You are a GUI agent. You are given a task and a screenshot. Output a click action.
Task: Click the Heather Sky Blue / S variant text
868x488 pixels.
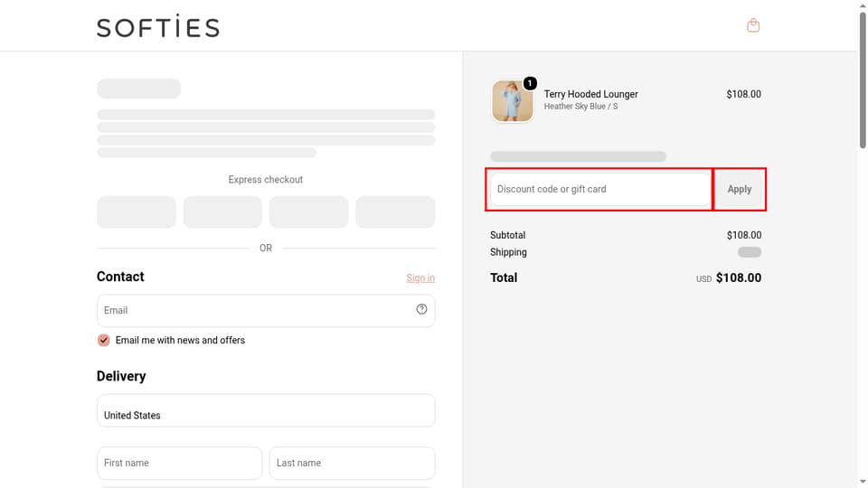tap(580, 107)
